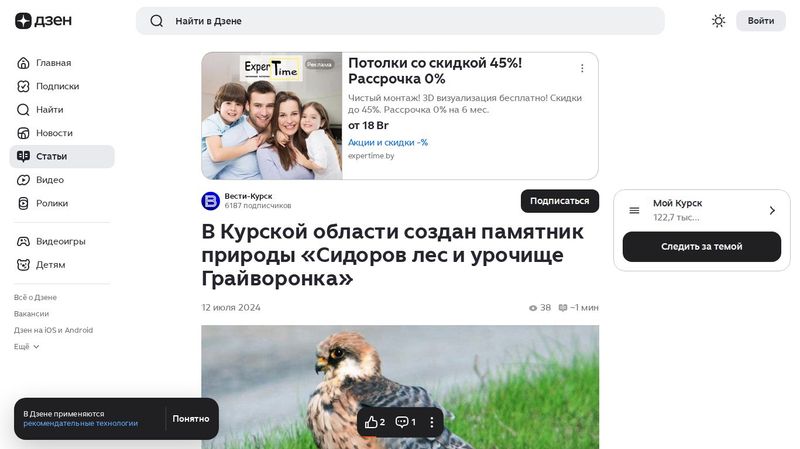Expand the Ещё footer dropdown
800x449 pixels.
point(27,346)
